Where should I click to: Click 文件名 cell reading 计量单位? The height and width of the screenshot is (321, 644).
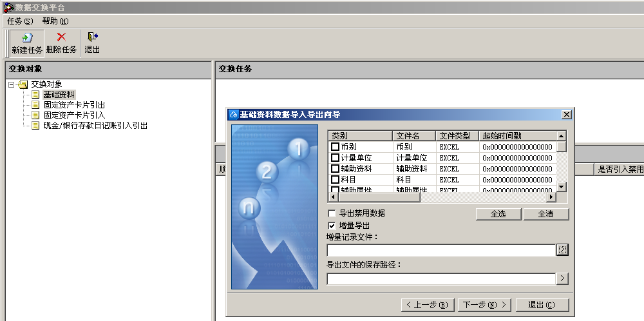point(414,158)
